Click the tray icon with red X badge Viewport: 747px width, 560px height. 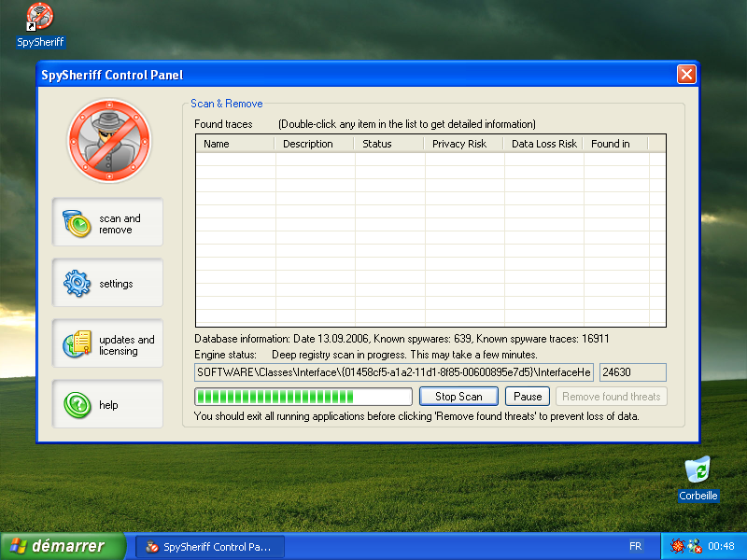695,546
